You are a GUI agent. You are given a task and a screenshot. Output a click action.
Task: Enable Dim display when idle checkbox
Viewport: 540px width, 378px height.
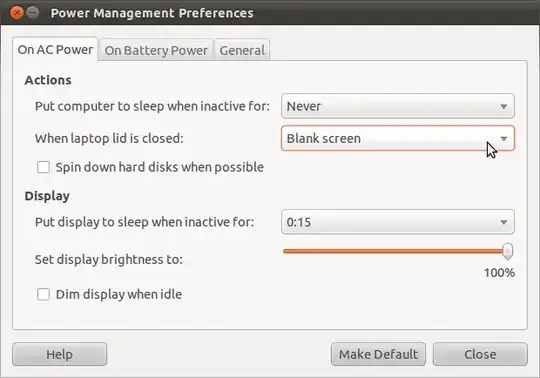click(43, 294)
